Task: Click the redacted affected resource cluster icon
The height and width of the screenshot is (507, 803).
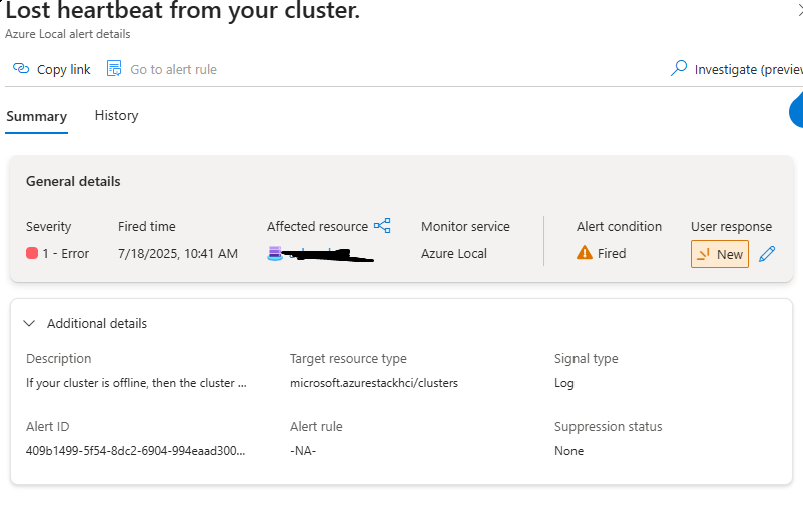Action: pos(275,254)
